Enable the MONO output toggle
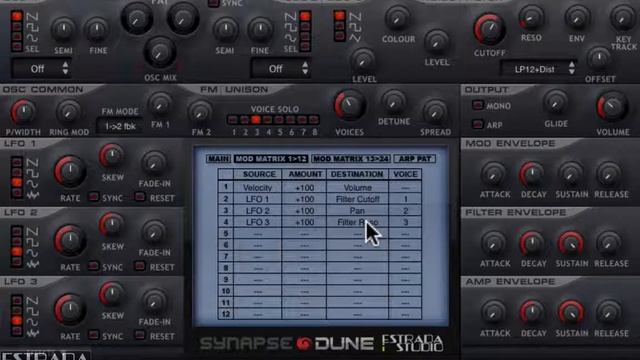This screenshot has width=640, height=360. (478, 105)
